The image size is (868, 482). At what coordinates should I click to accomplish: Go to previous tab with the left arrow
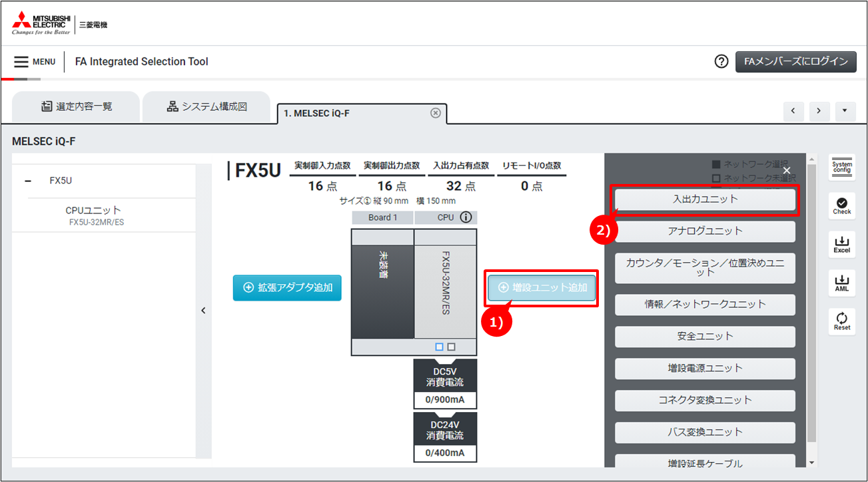793,111
